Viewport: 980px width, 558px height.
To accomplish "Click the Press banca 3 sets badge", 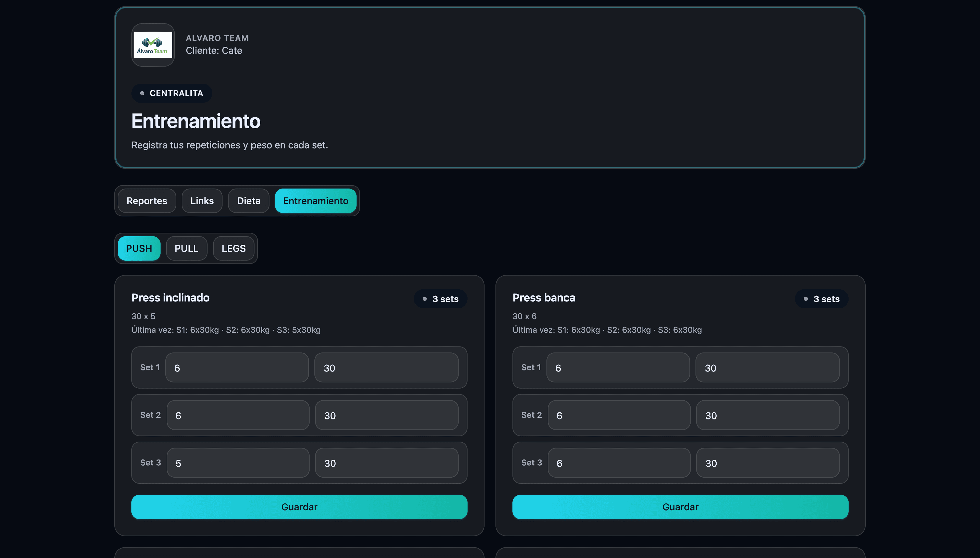I will click(x=821, y=299).
